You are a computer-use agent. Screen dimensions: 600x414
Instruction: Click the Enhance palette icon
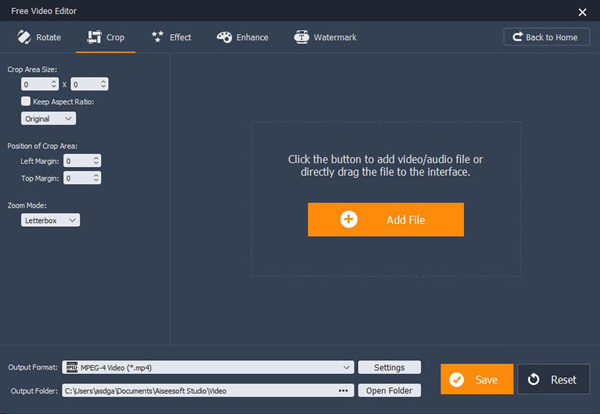224,37
